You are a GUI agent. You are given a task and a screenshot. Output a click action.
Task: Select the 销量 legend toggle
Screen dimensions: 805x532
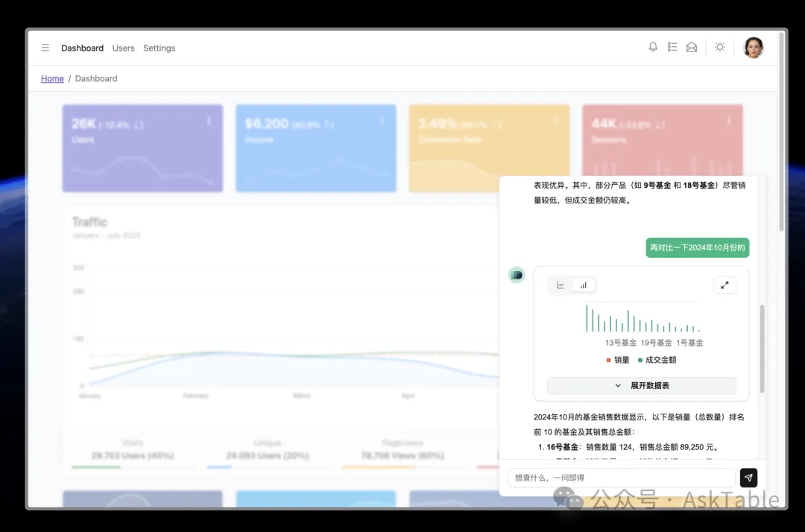click(x=618, y=359)
